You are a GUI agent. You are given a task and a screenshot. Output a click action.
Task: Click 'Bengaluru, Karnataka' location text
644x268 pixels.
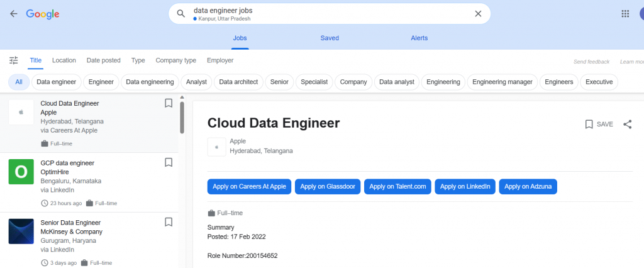(x=70, y=181)
